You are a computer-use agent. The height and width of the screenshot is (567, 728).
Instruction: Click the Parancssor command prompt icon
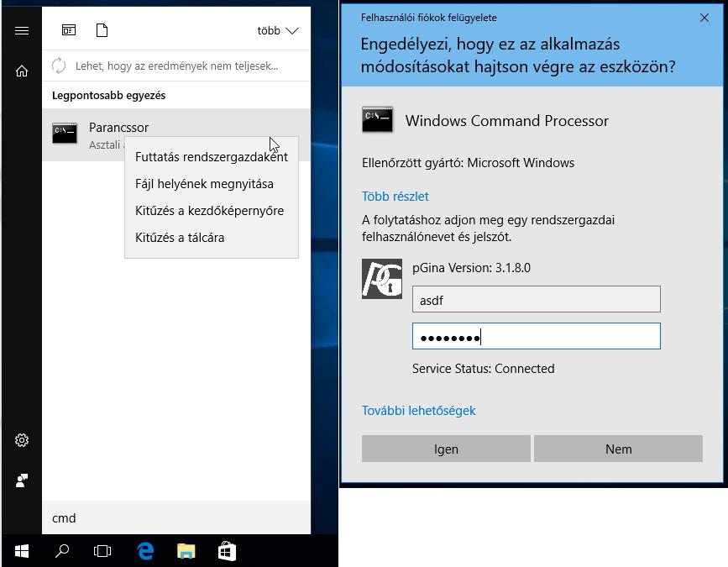tap(65, 133)
